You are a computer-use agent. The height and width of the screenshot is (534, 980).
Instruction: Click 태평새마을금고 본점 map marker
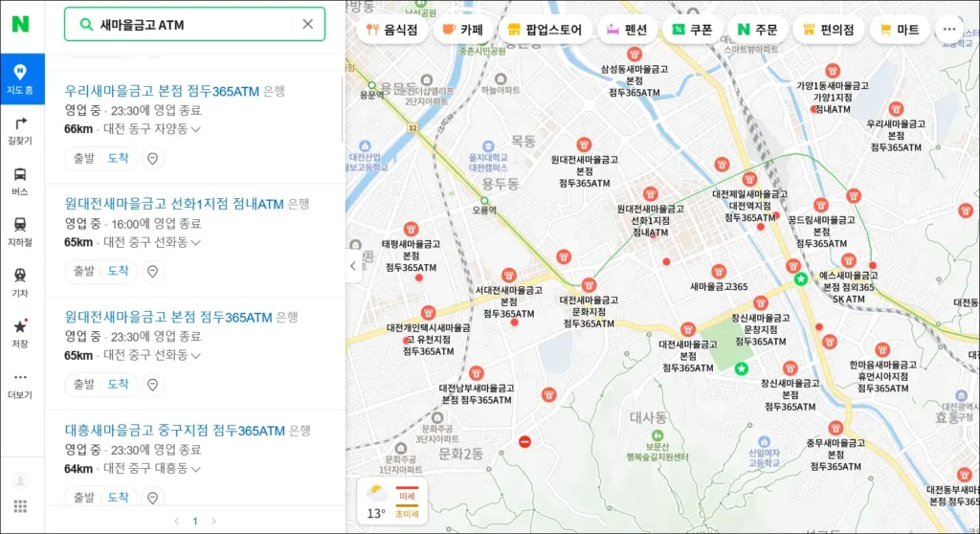[411, 229]
